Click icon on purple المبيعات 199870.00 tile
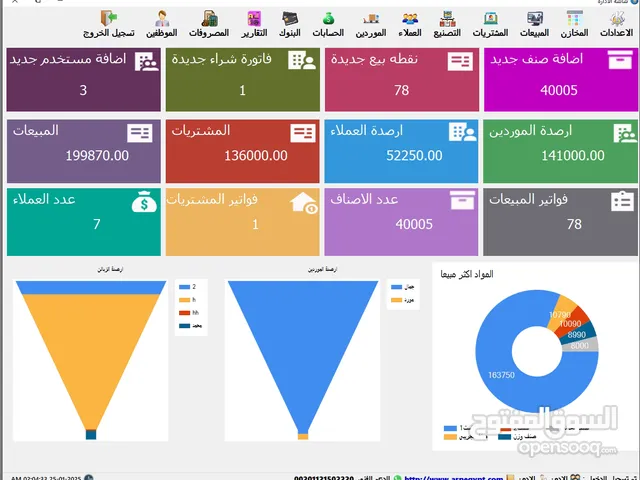Viewport: 640px width, 480px height. tap(140, 133)
